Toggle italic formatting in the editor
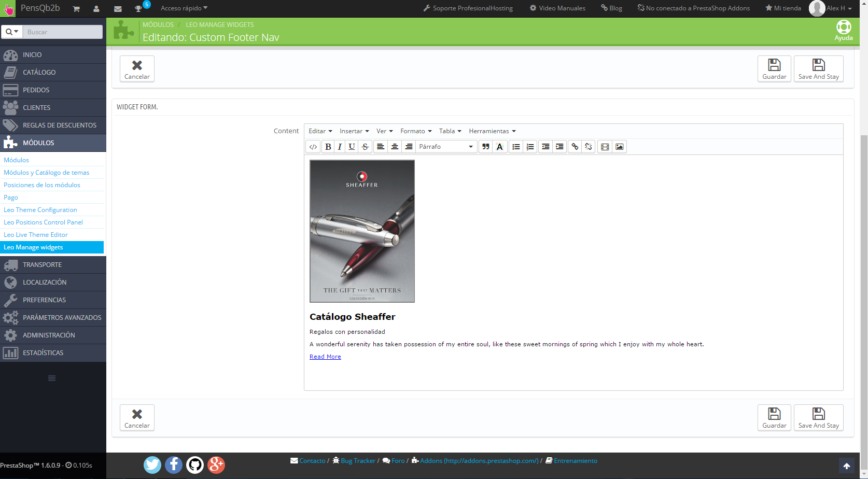Image resolution: width=868 pixels, height=479 pixels. [x=340, y=147]
